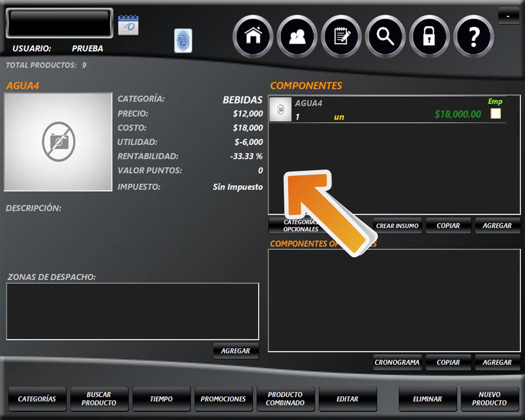Image resolution: width=525 pixels, height=420 pixels.
Task: Click the magnifying glass search icon
Action: tap(385, 37)
